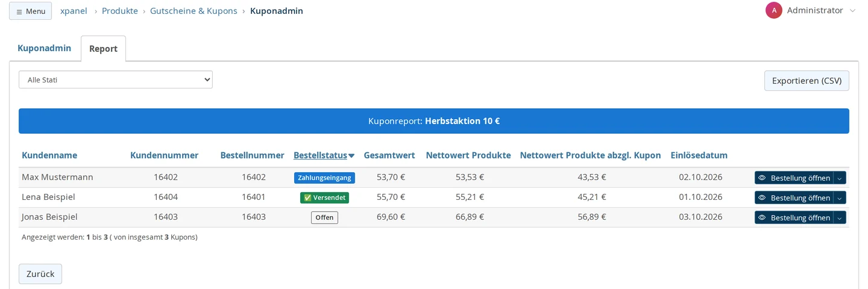Select the Report tab
The image size is (868, 289).
pyautogui.click(x=104, y=49)
